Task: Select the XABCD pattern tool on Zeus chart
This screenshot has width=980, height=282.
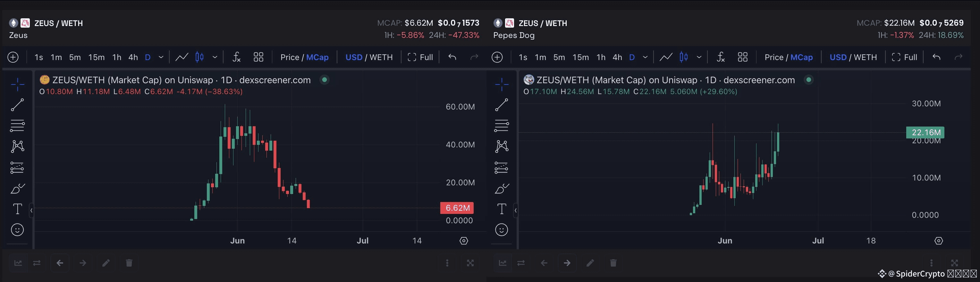Action: click(18, 146)
